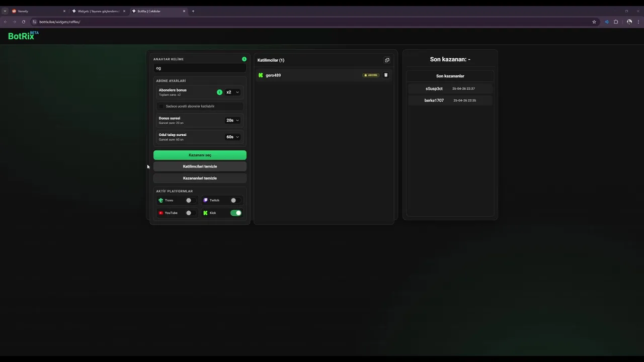Viewport: 644px width, 362px height.
Task: Click the 'Guncel sure: 20 sn' text
Action: 171,123
